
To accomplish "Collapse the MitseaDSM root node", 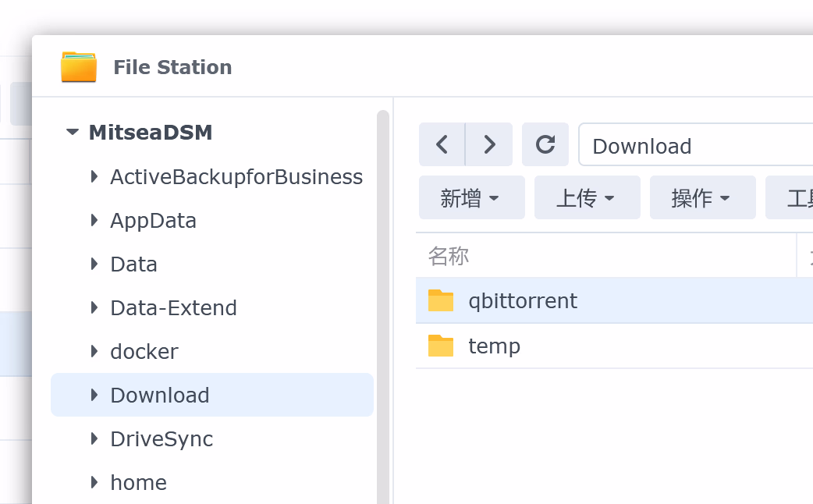I will pos(73,133).
